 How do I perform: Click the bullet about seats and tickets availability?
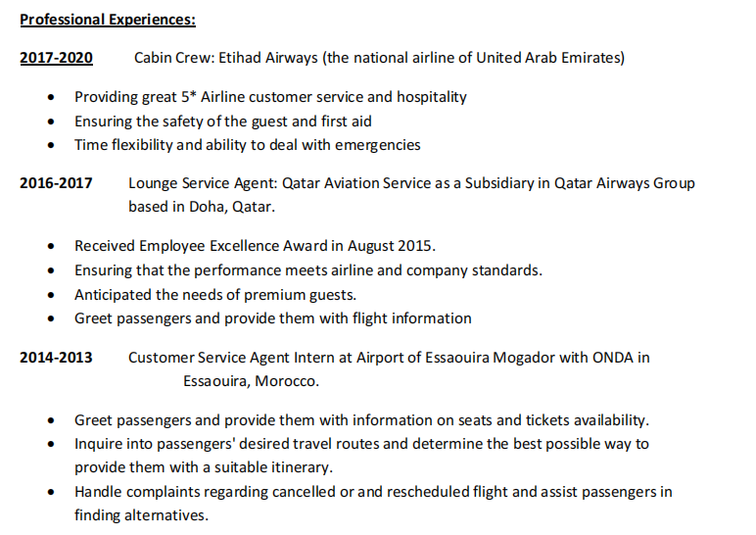pos(361,420)
